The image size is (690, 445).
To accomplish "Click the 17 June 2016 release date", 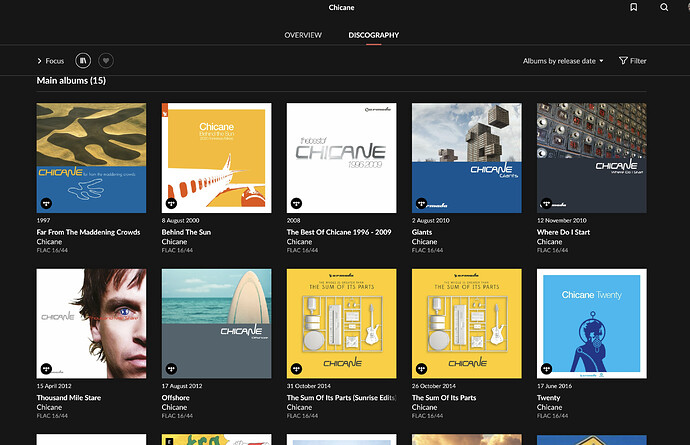I will tap(554, 386).
